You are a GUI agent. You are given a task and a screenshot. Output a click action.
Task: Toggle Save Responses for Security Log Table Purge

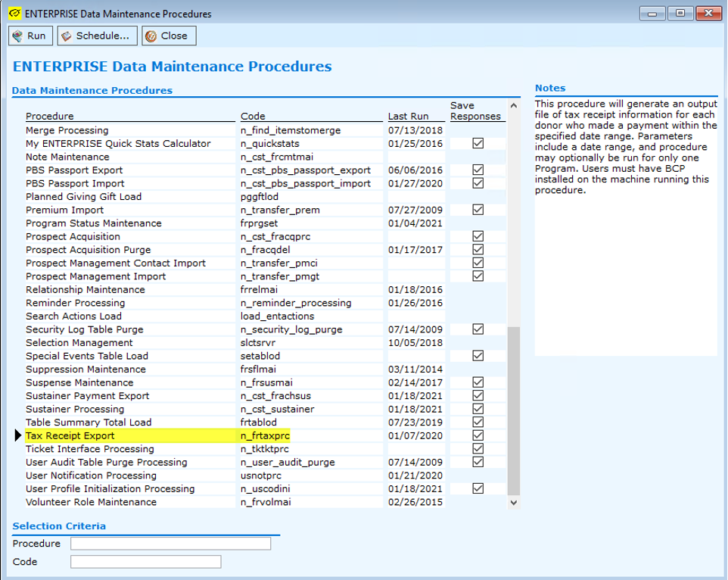tap(478, 329)
